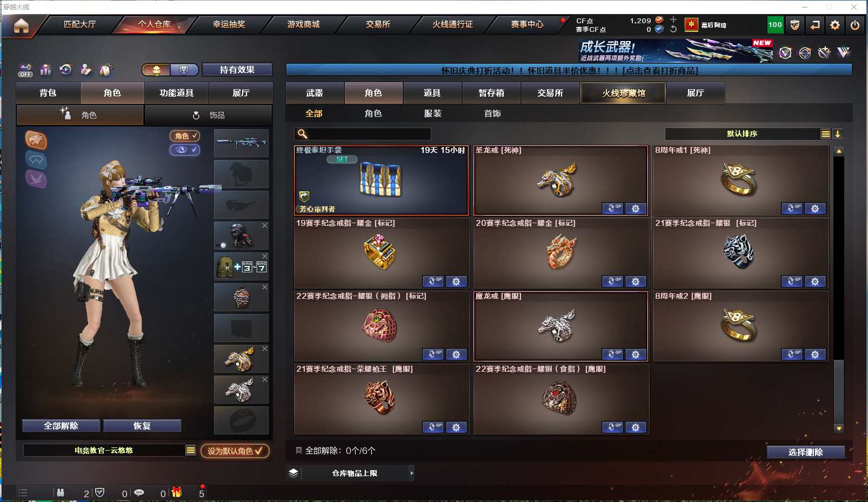Viewport: 868px width, 502px height.
Task: Click the search magnifier icon
Action: 303,134
